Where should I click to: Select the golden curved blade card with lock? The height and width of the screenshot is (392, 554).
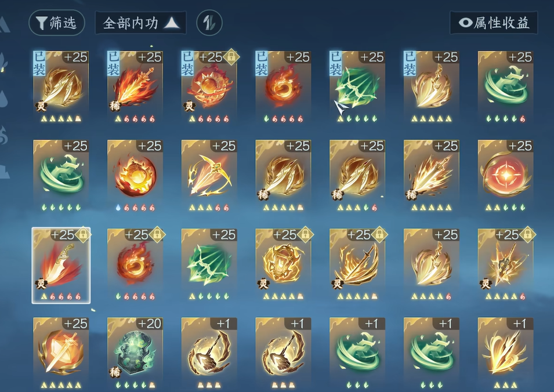[357, 265]
